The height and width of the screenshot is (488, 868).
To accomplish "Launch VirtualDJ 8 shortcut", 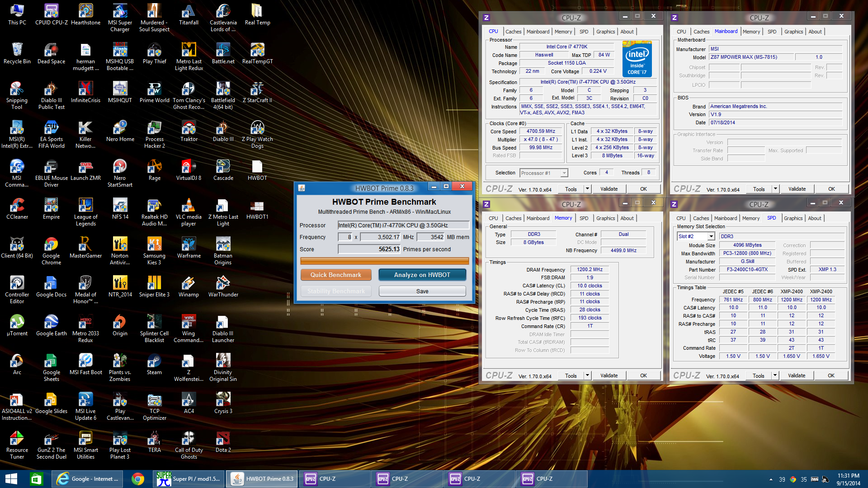I will 189,170.
